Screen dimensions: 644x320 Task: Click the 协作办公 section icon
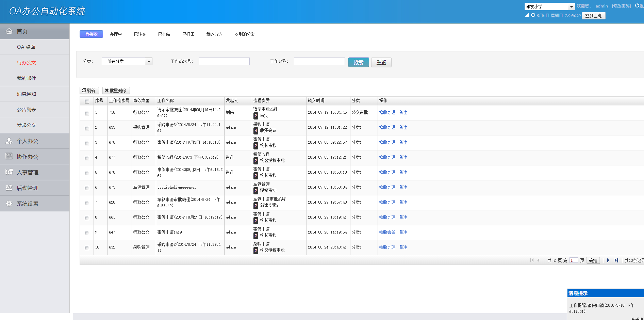pyautogui.click(x=9, y=156)
